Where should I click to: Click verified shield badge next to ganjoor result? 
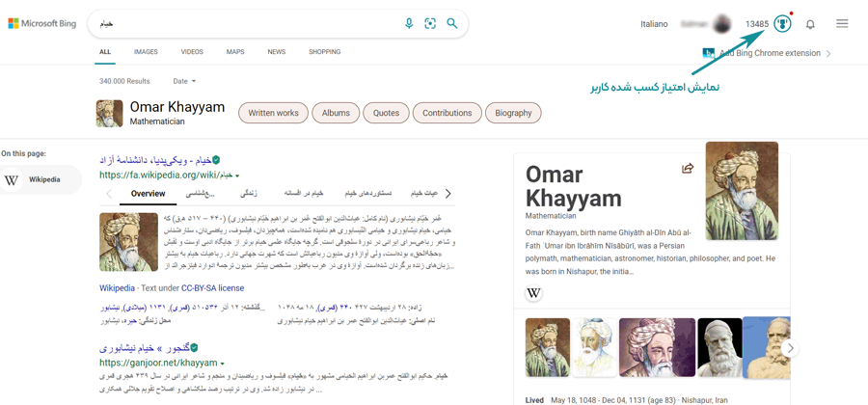[x=194, y=348]
